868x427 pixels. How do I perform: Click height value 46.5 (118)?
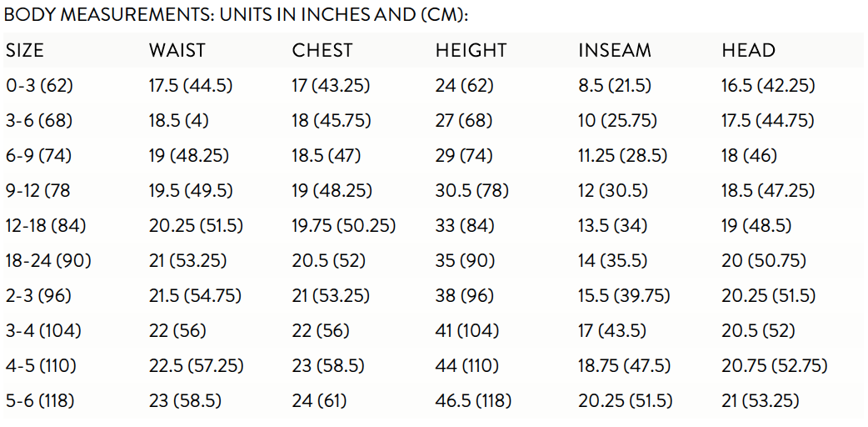(x=473, y=400)
